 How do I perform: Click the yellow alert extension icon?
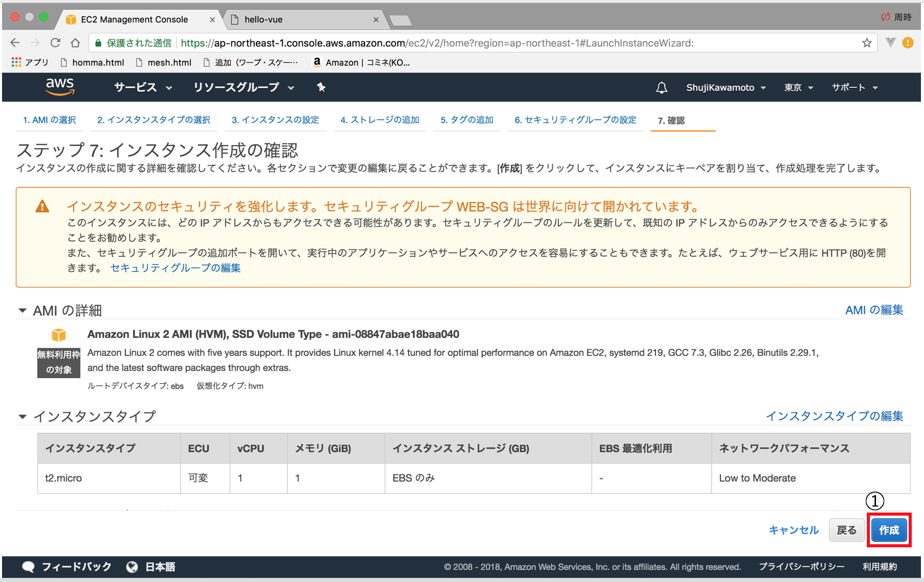pos(908,43)
